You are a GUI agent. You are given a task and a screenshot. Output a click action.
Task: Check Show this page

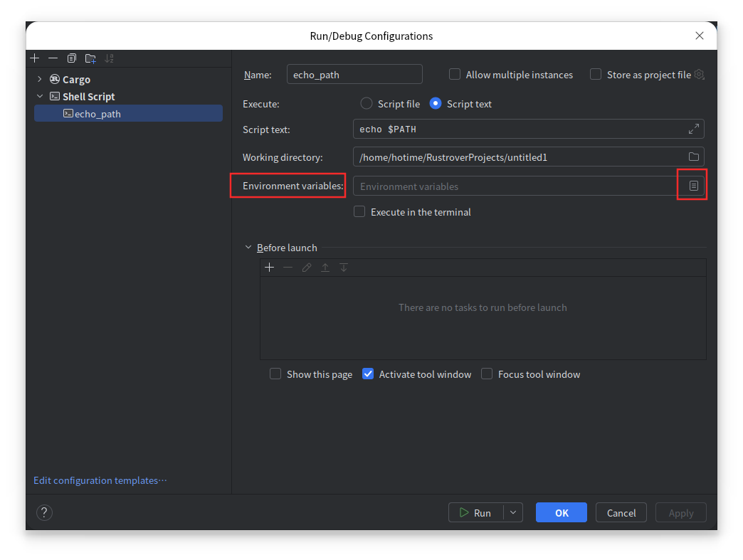point(275,374)
